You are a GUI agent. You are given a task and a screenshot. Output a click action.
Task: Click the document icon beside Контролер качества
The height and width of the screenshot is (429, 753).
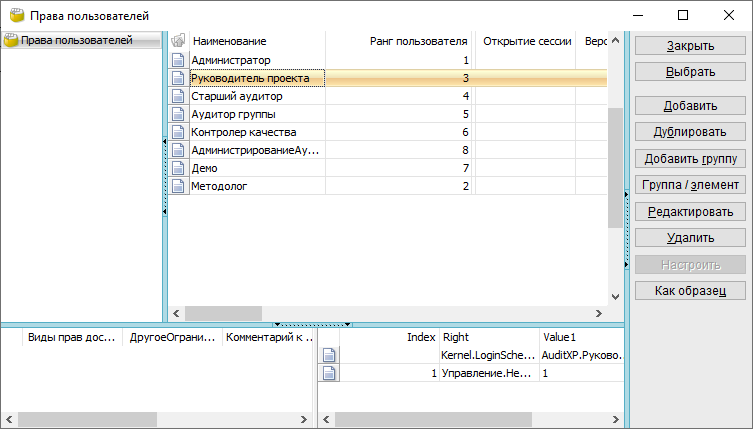tap(178, 132)
